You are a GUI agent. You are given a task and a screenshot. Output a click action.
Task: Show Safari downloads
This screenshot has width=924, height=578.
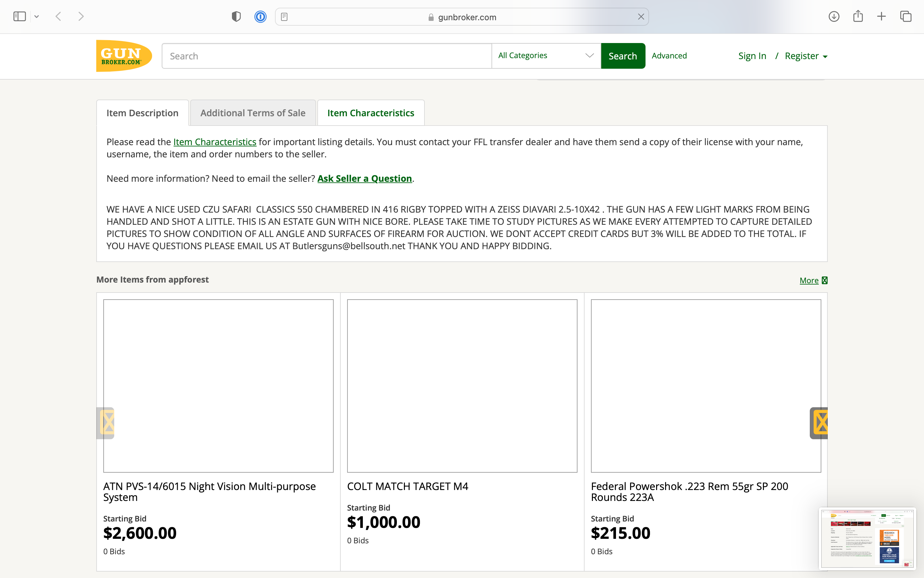coord(834,16)
